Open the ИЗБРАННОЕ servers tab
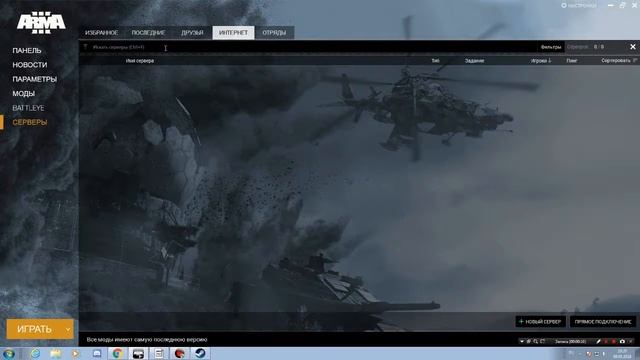Viewport: 640px width, 360px height. [101, 33]
